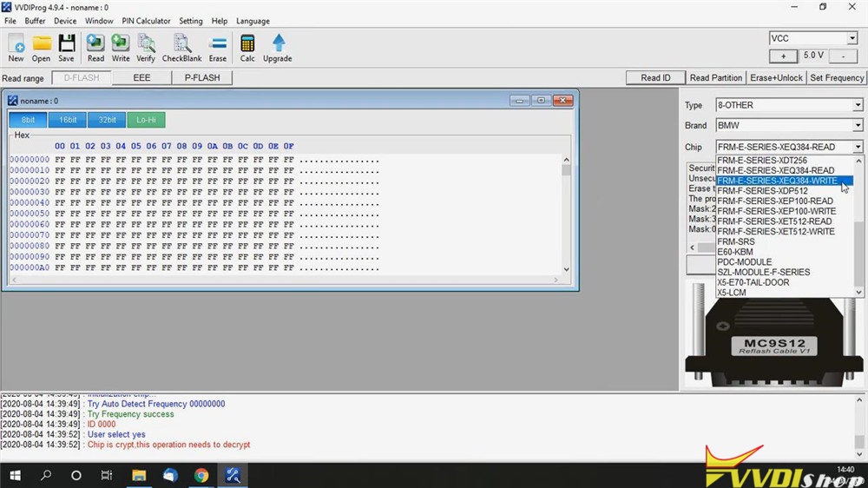Image resolution: width=868 pixels, height=488 pixels.
Task: Select PDC-MODULE in chip list
Action: coord(744,262)
